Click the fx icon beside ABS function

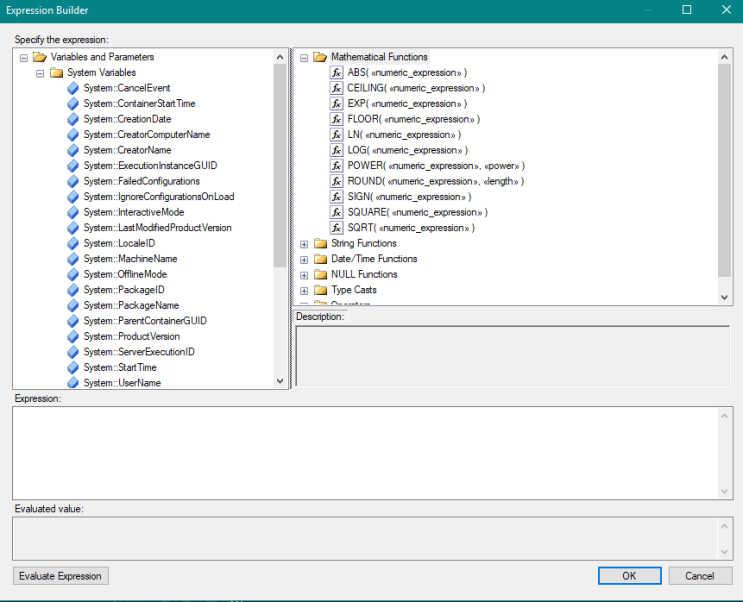336,73
